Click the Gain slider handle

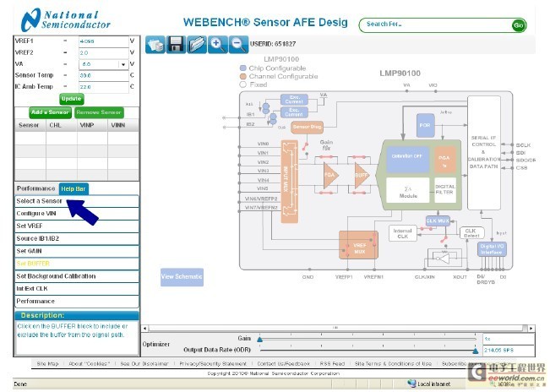point(260,339)
